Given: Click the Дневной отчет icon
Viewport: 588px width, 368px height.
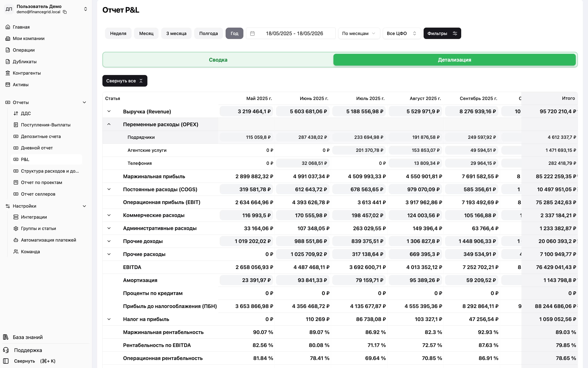Looking at the screenshot, I should click(x=16, y=148).
